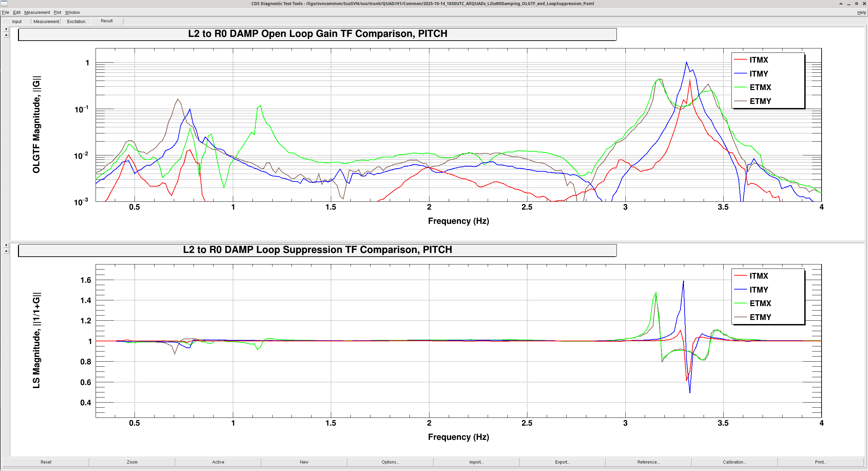Click the Options... button
The width and height of the screenshot is (868, 471).
[x=390, y=462]
